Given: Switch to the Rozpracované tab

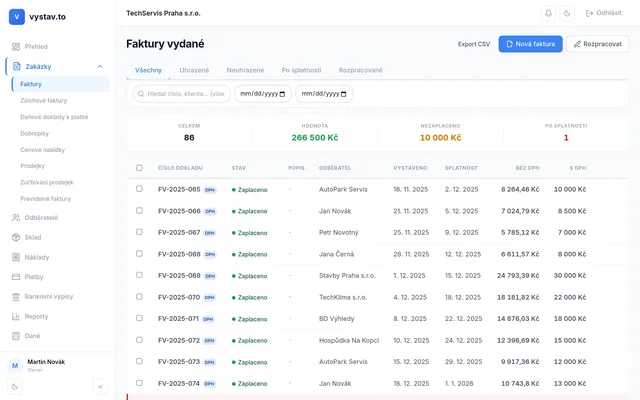Looking at the screenshot, I should 360,70.
